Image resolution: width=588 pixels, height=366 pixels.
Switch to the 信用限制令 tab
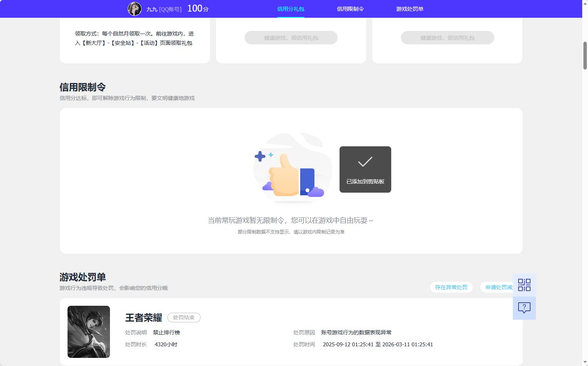pos(350,8)
